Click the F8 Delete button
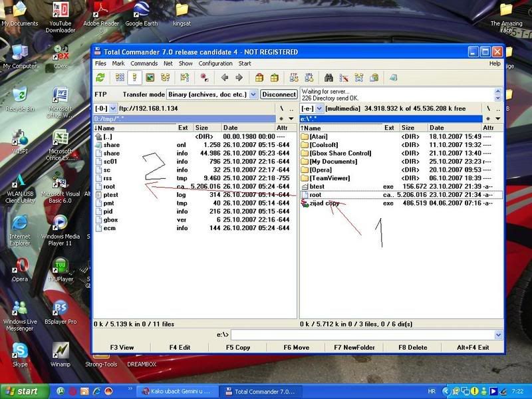 click(x=412, y=347)
